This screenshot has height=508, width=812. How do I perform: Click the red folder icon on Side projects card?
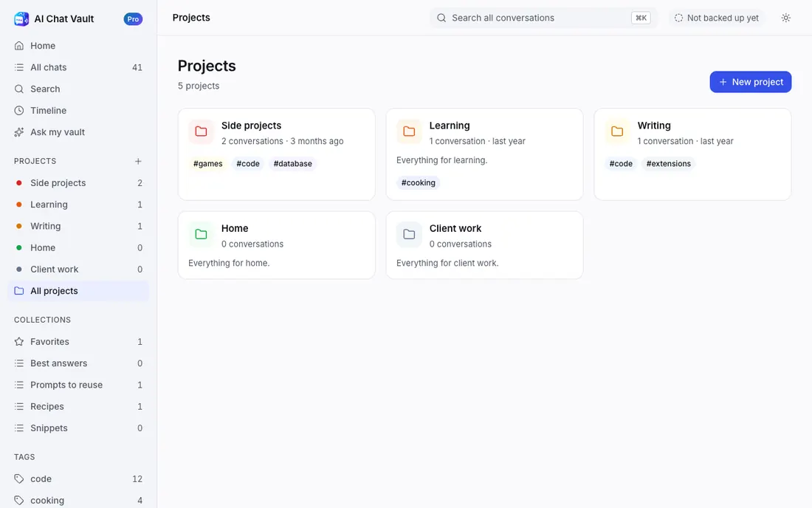click(x=201, y=131)
